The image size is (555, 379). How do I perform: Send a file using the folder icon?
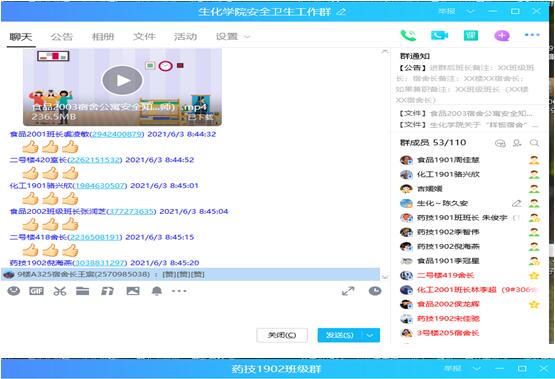[82, 291]
